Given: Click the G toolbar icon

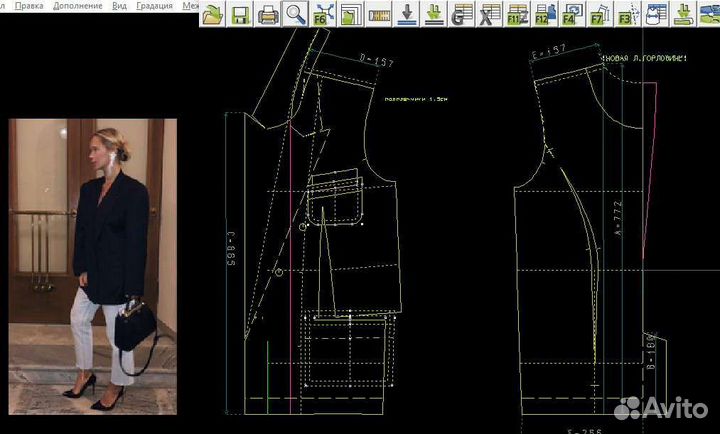Looking at the screenshot, I should pos(462,14).
